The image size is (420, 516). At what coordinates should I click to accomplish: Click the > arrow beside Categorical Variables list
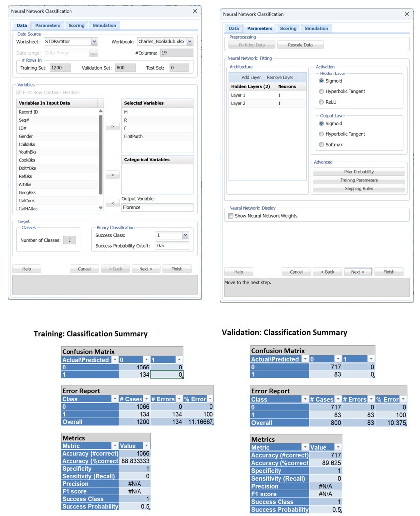(113, 175)
